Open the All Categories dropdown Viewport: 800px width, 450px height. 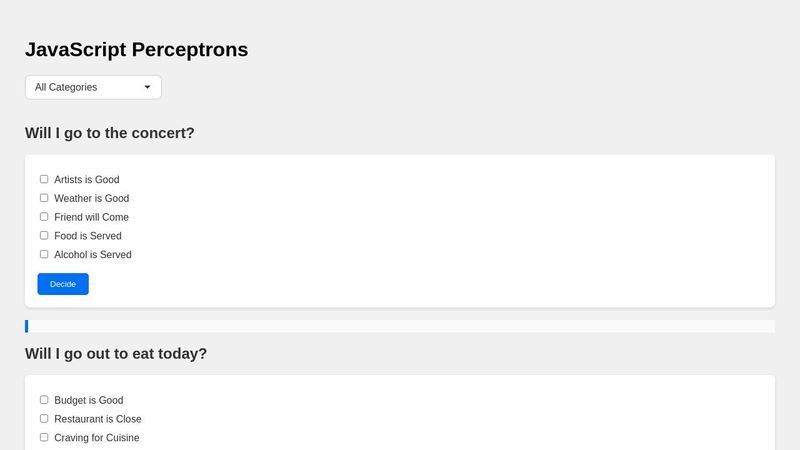tap(92, 87)
